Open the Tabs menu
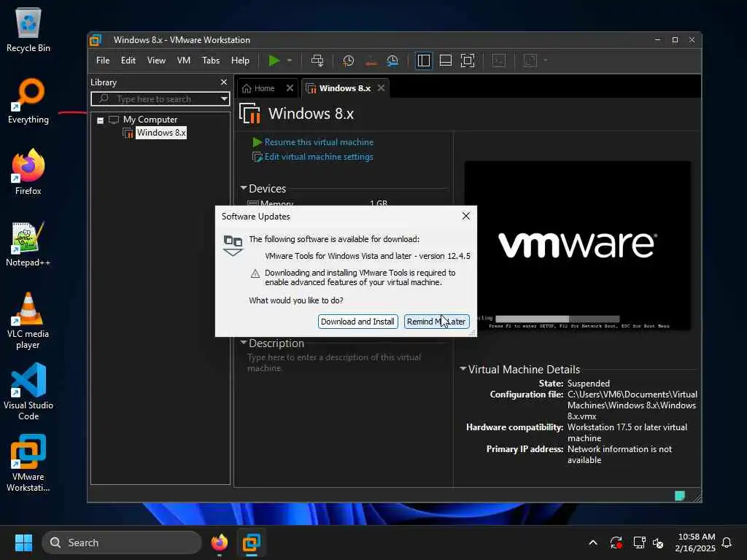This screenshot has width=747, height=560. pyautogui.click(x=211, y=61)
